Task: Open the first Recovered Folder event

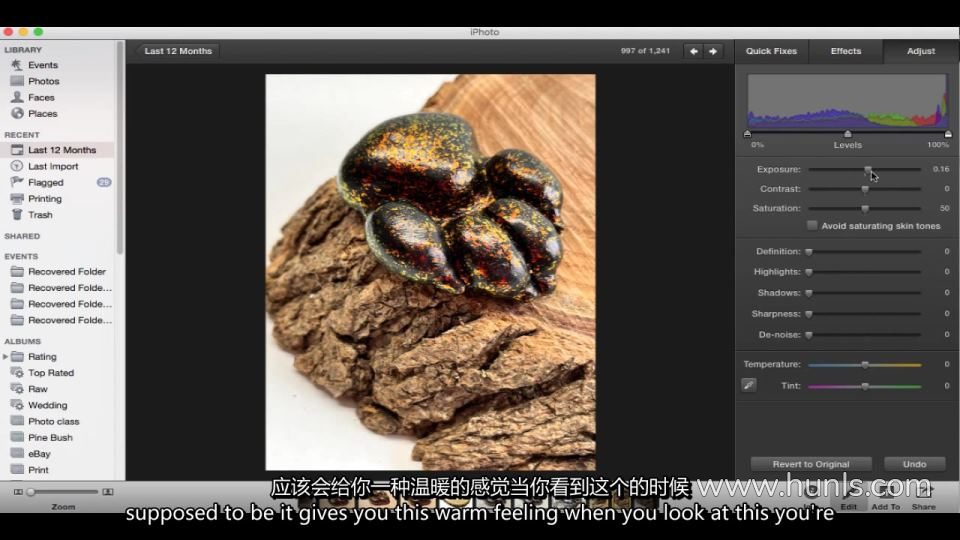Action: point(67,271)
